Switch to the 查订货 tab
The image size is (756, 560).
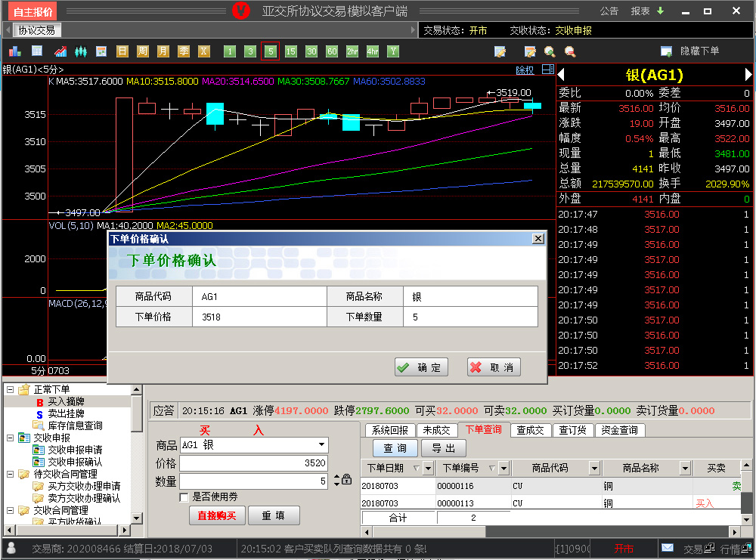(572, 430)
